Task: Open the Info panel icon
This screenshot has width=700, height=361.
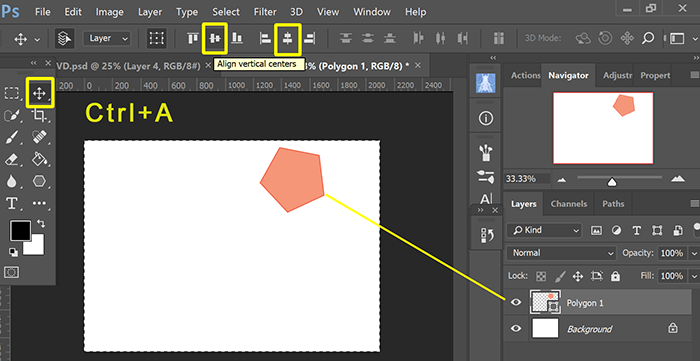Action: [x=486, y=118]
